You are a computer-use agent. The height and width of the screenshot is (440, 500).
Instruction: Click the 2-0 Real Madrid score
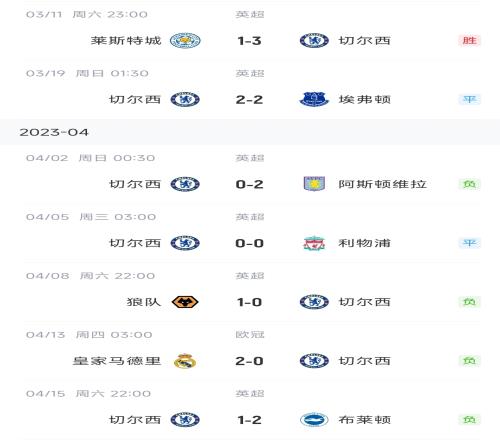(x=249, y=361)
